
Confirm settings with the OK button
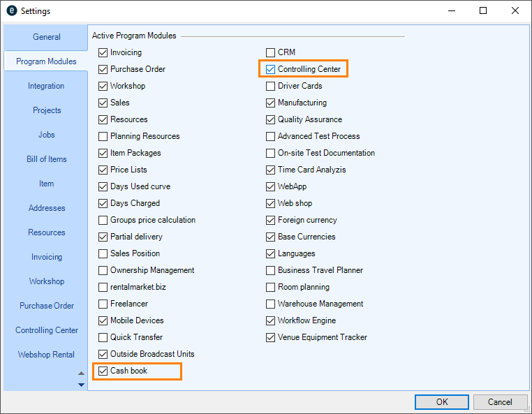pyautogui.click(x=441, y=402)
